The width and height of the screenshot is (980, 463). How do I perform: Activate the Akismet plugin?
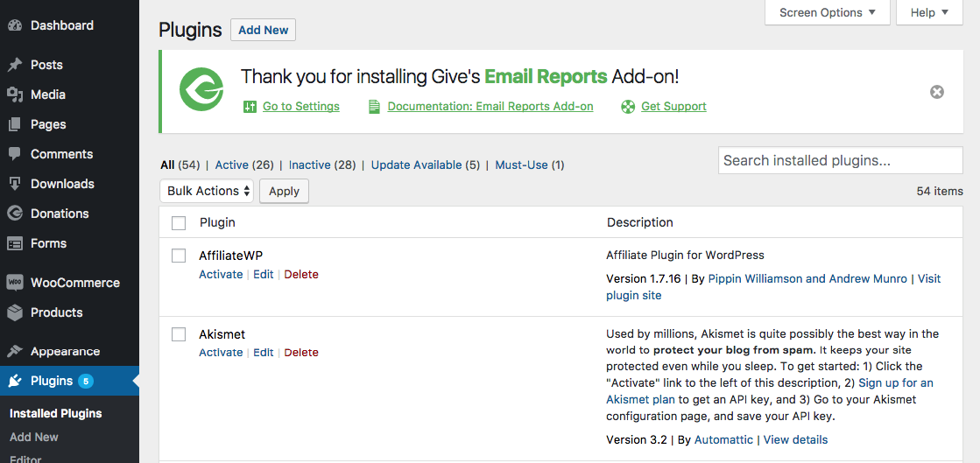point(221,353)
